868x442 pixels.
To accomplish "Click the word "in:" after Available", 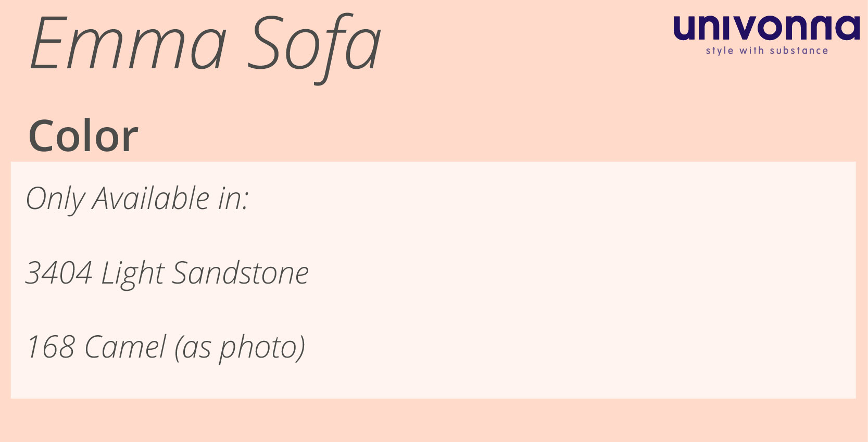I will click(233, 199).
